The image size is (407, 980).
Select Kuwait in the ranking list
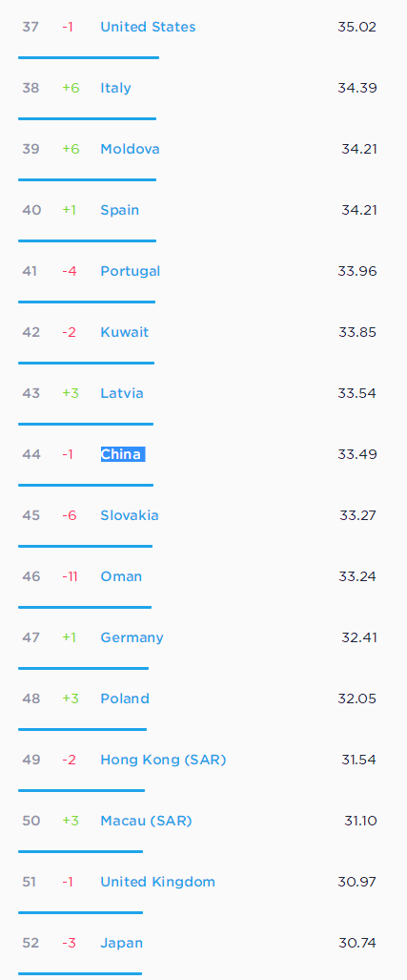pyautogui.click(x=125, y=332)
